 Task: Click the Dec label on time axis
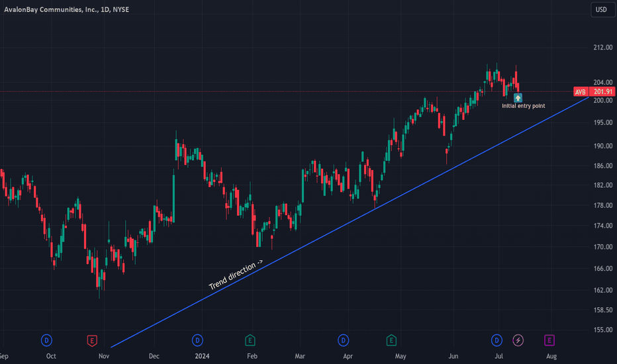(154, 356)
